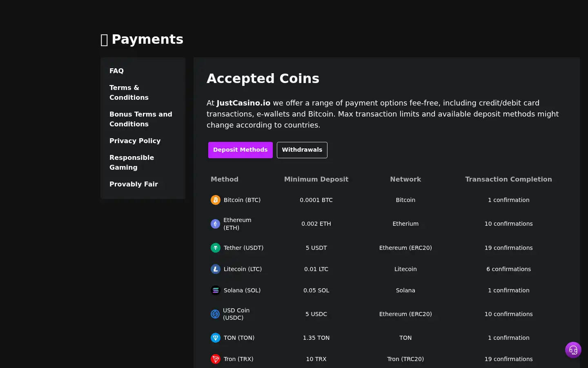
Task: Switch to the Deposit Methods tab
Action: [241, 150]
